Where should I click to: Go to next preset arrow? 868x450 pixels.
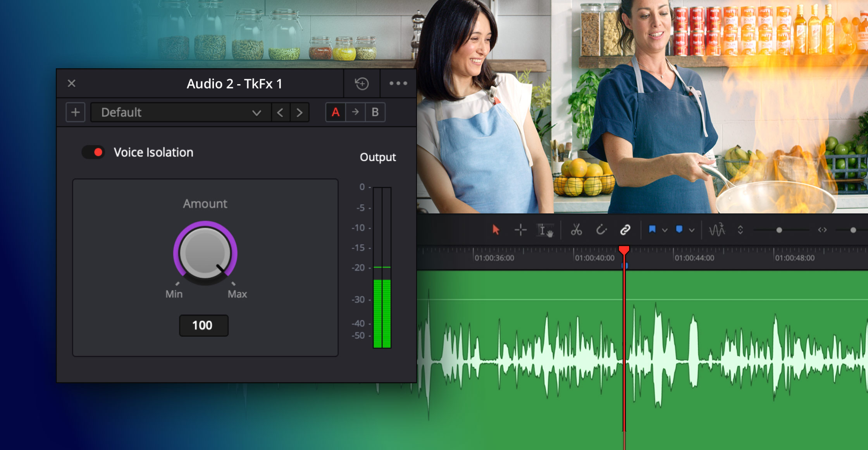299,112
